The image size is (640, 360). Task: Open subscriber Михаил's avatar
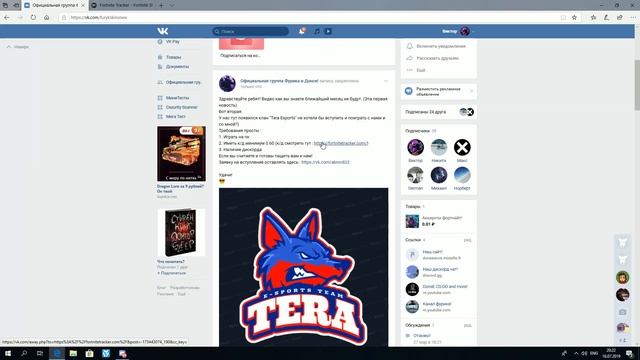pos(439,175)
